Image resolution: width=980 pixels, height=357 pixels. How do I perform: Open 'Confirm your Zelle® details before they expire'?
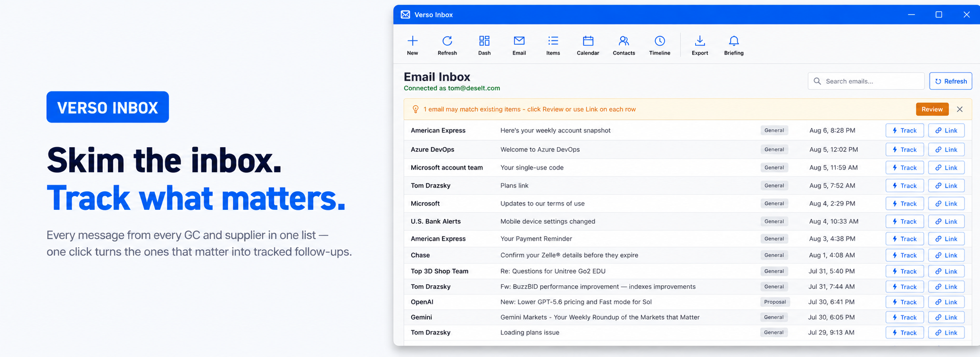coord(569,255)
